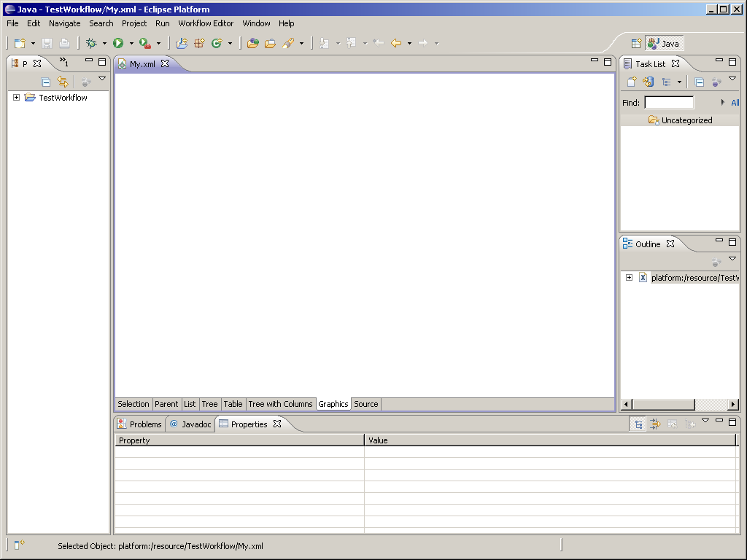Open the Workflow Editor menu
Screen dimensions: 747x560
206,23
